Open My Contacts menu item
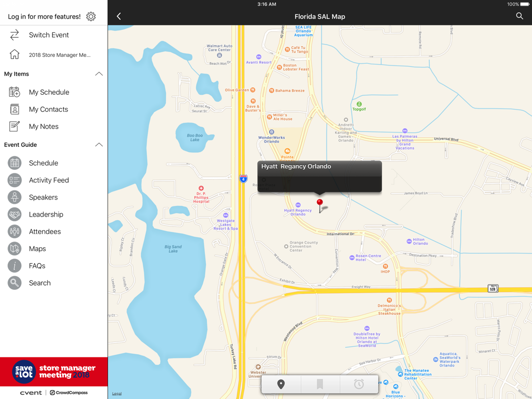The image size is (532, 399). [54, 109]
